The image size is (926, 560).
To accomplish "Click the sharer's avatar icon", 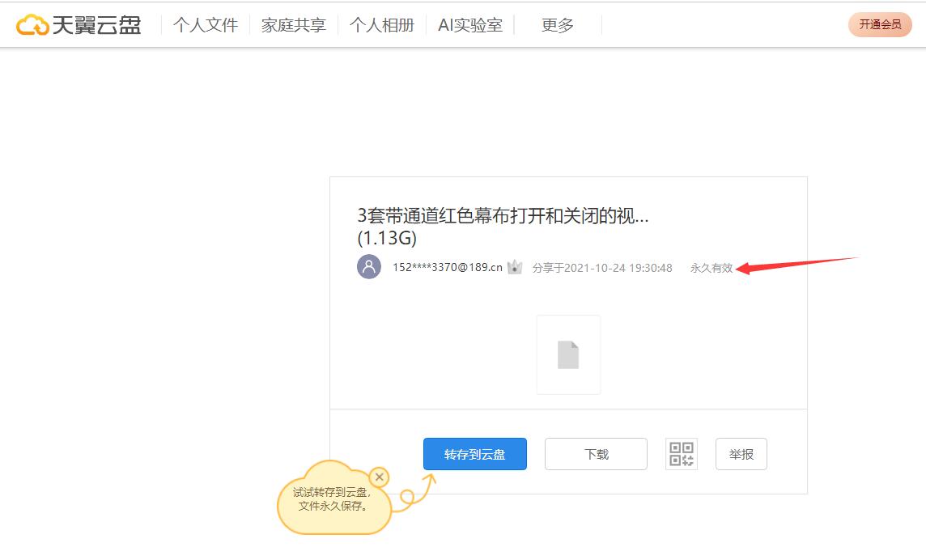I will click(369, 267).
